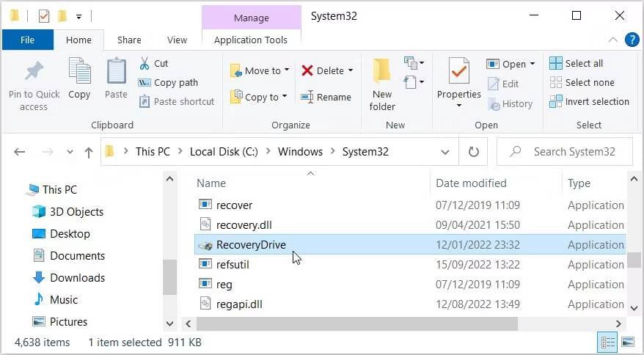Rename the selected file

[x=326, y=98]
